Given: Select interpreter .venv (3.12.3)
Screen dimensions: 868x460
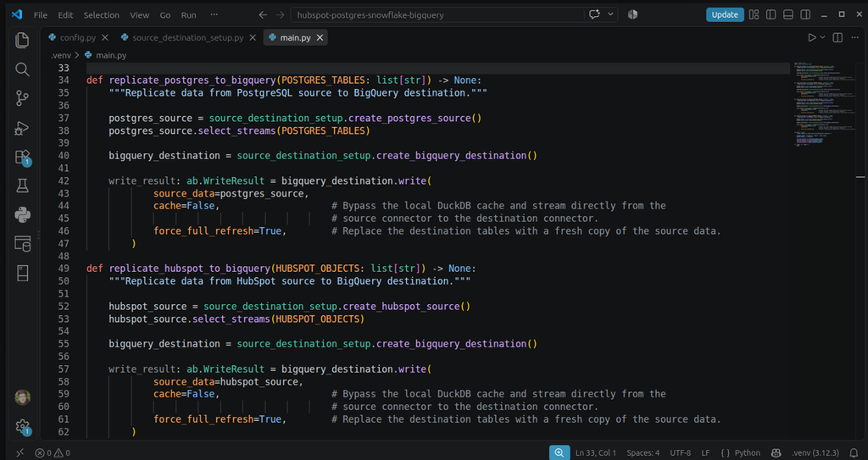Looking at the screenshot, I should 815,453.
